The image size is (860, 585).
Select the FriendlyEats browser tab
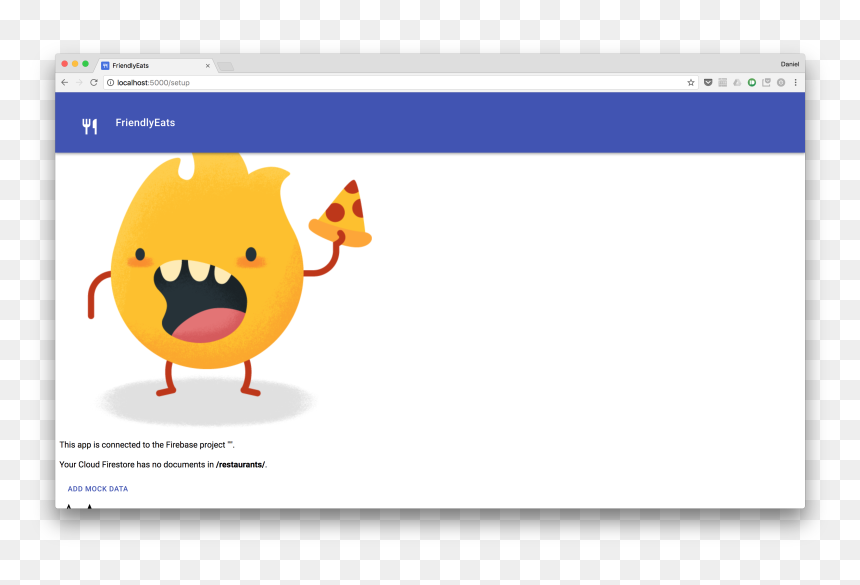154,65
